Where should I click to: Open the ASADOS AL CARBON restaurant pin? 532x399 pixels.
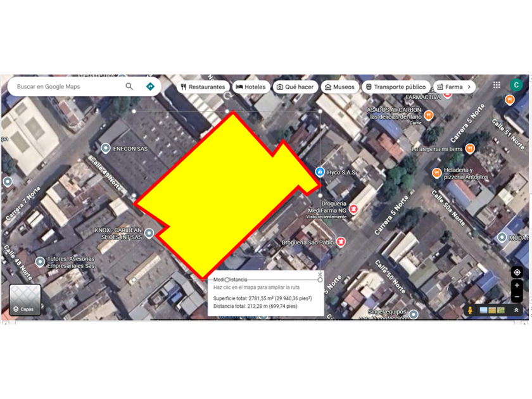point(429,116)
